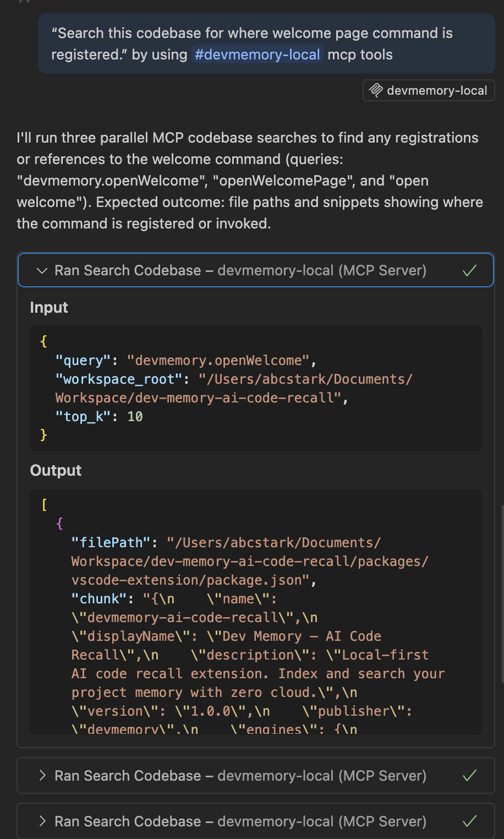The width and height of the screenshot is (504, 839).
Task: Click the "filePath" key in the output
Action: click(x=111, y=543)
